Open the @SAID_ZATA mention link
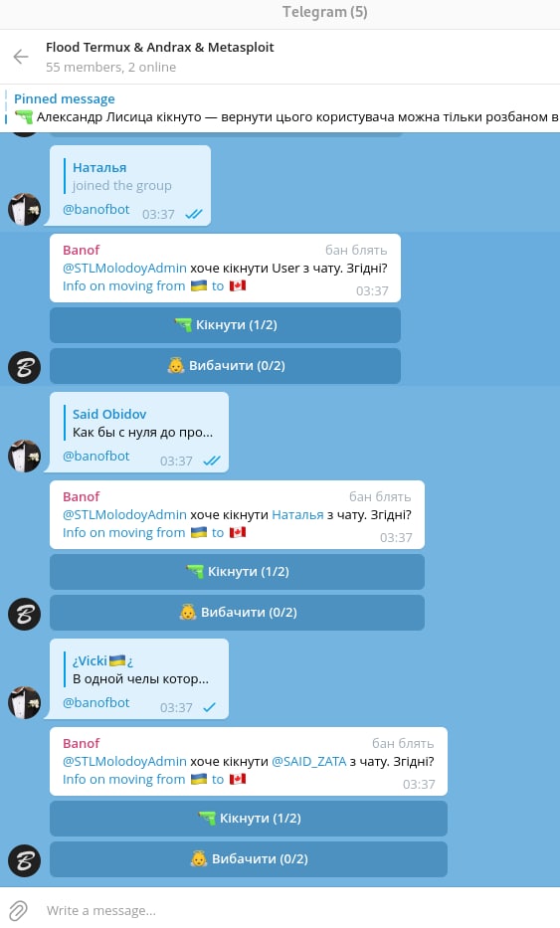 308,762
